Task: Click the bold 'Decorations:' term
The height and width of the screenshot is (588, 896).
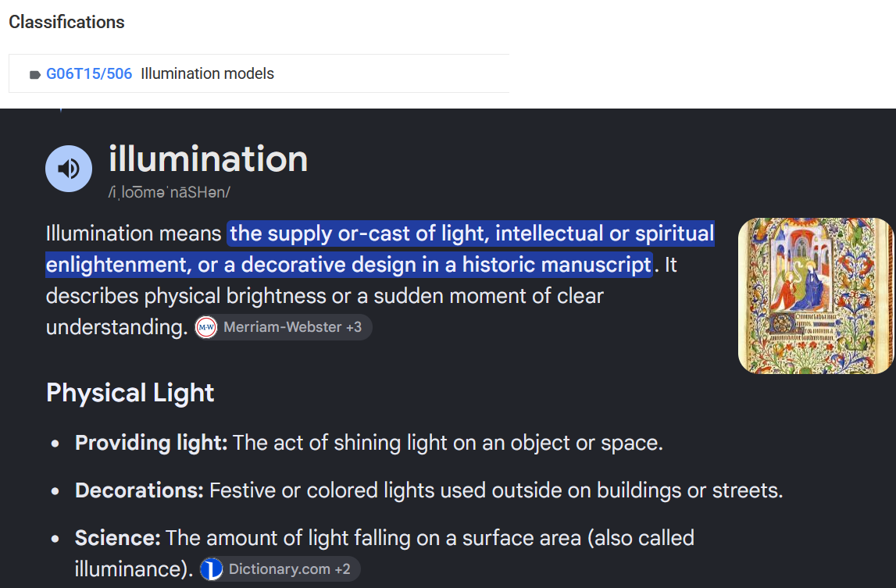Action: (139, 490)
